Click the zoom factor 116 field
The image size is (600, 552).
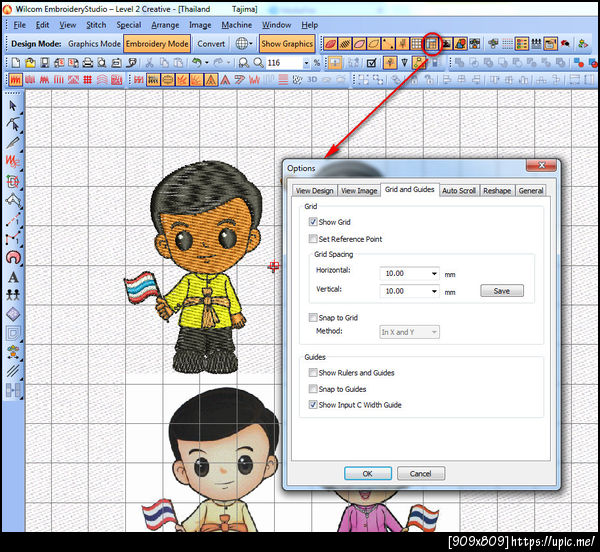click(284, 63)
